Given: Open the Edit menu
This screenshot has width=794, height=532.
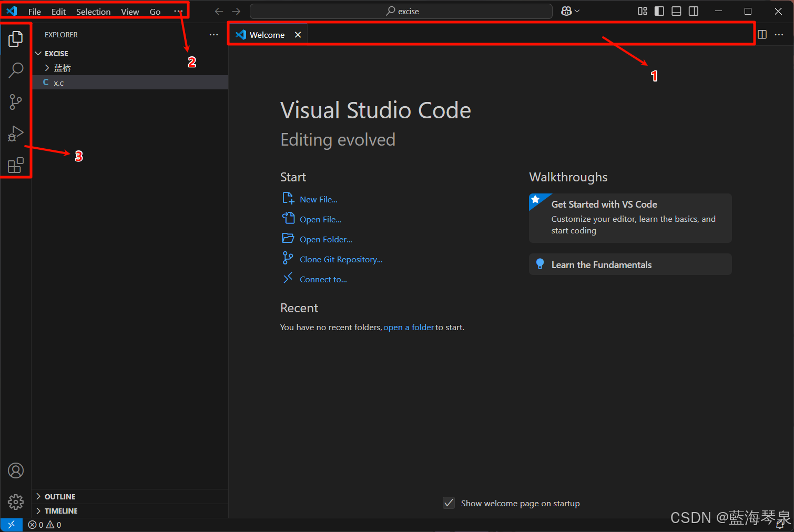Looking at the screenshot, I should [x=58, y=12].
